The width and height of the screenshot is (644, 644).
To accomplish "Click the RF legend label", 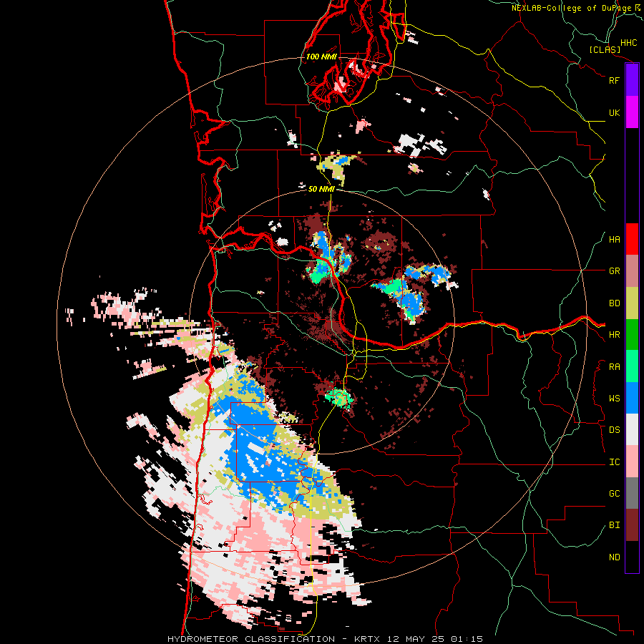I will 614,81.
